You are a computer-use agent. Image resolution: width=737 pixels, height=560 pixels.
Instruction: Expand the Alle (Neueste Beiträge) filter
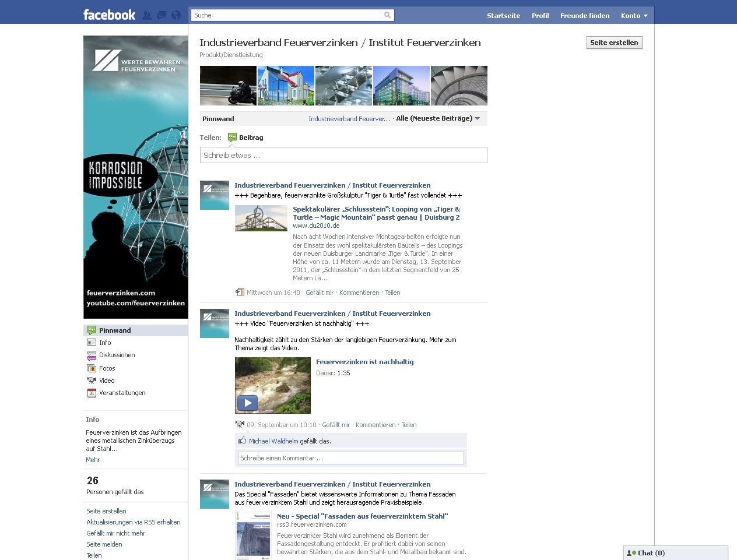(438, 118)
